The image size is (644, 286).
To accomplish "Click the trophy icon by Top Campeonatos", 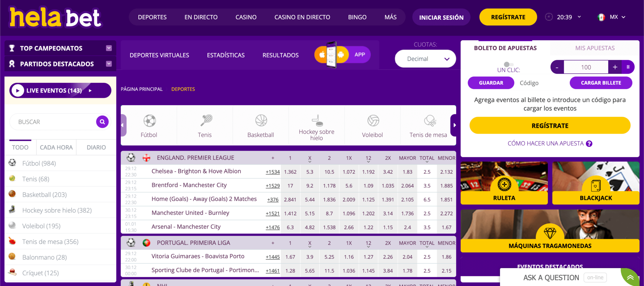I will click(12, 48).
